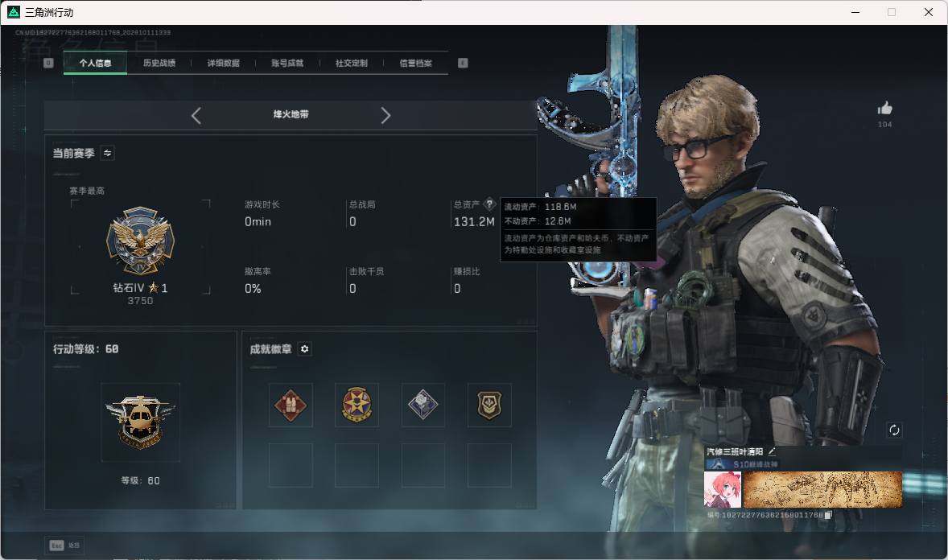The image size is (948, 560).
Task: Click the red diamond achievement badge
Action: point(291,406)
